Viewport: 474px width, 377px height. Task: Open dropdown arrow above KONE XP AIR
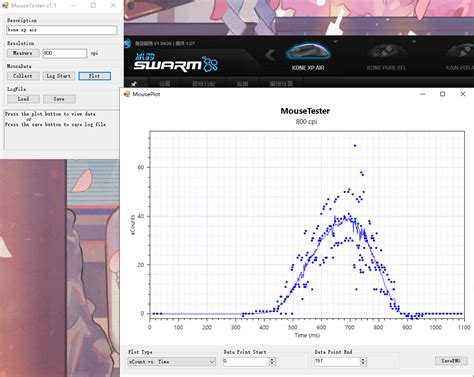[x=335, y=42]
